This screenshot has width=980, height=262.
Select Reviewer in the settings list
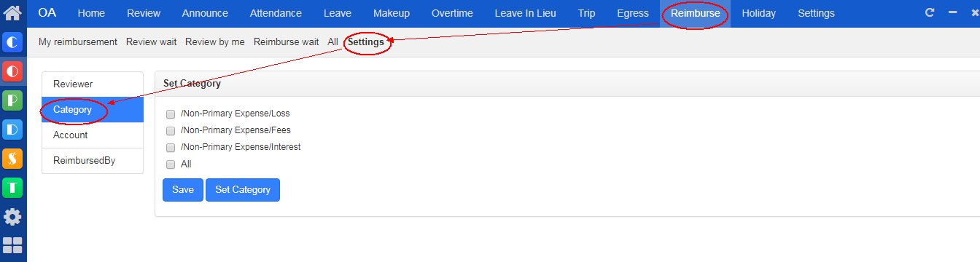tap(93, 84)
